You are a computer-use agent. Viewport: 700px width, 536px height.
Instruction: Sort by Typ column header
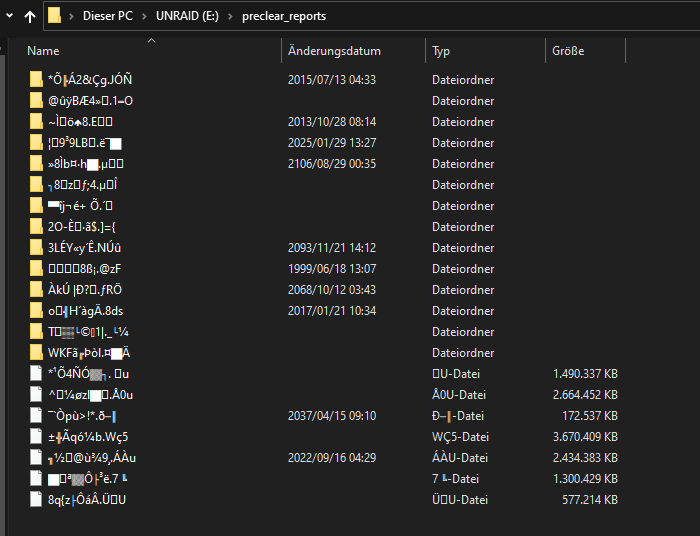[441, 51]
